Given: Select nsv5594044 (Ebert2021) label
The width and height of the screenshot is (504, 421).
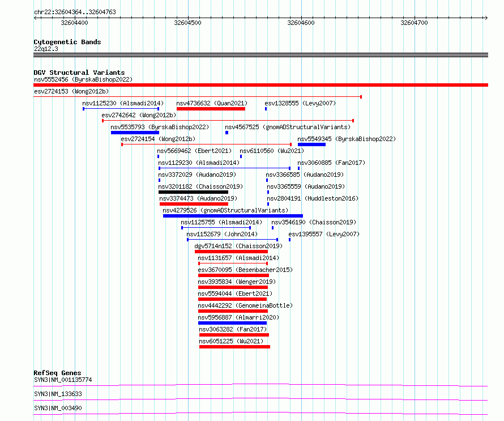Looking at the screenshot, I should pos(235,294).
